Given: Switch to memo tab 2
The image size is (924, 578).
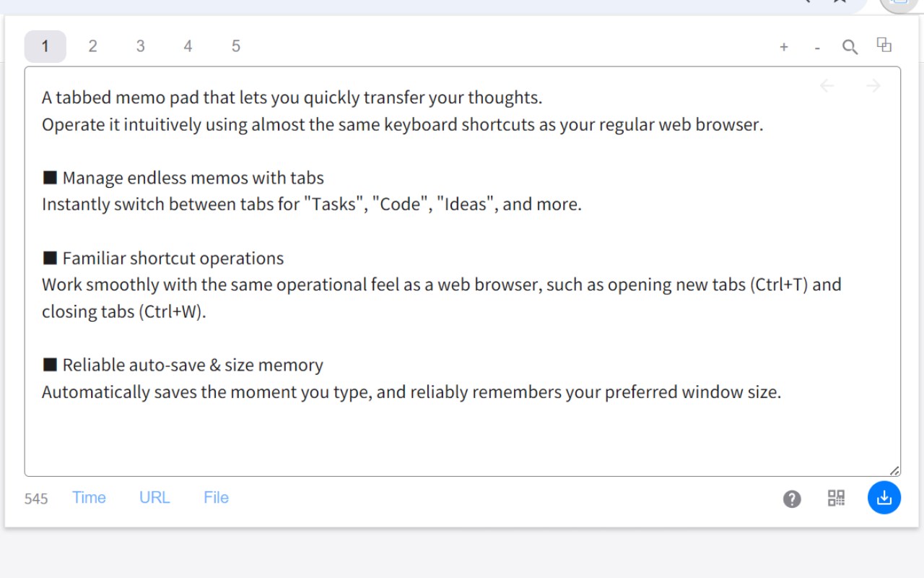Looking at the screenshot, I should pos(92,46).
